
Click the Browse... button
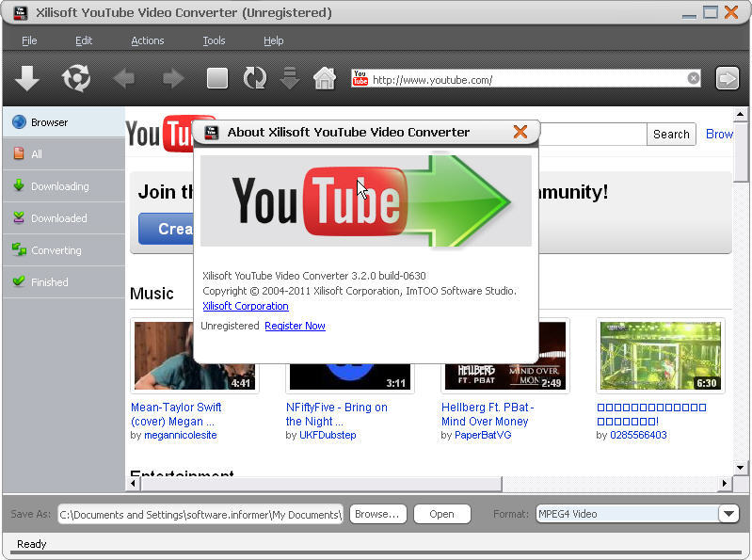[x=377, y=514]
